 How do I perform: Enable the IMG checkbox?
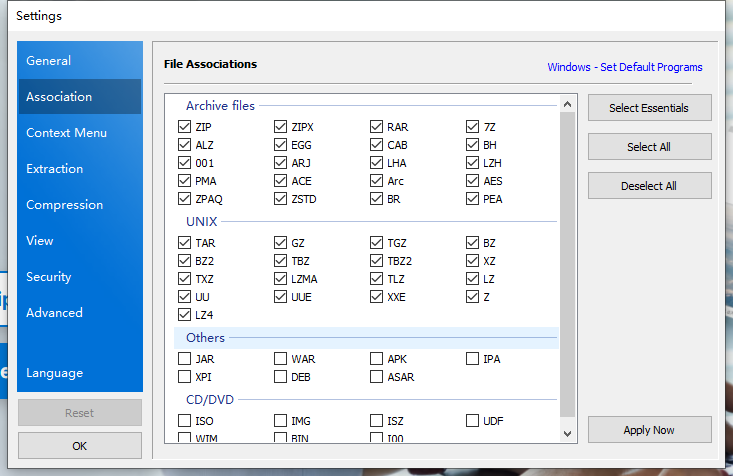click(x=280, y=421)
